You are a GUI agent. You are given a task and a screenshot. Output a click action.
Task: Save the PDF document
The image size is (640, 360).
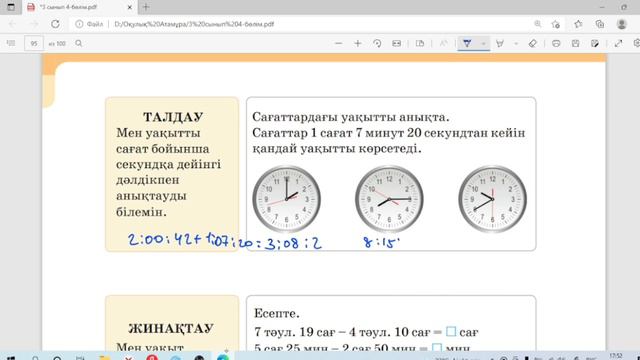pyautogui.click(x=576, y=43)
